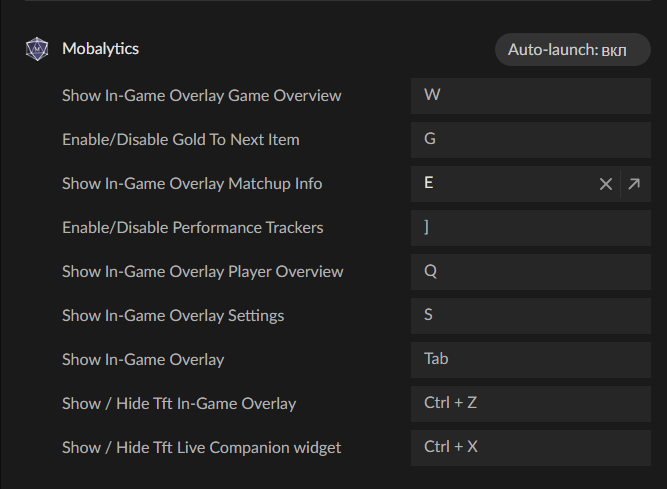Click the Player Overview hotkey field Q
This screenshot has width=667, height=489.
pos(530,272)
